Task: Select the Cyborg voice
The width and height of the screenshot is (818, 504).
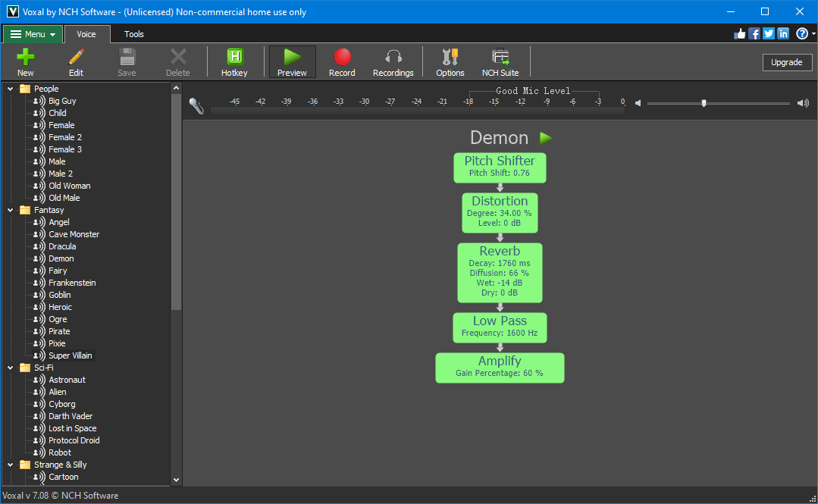Action: tap(61, 404)
